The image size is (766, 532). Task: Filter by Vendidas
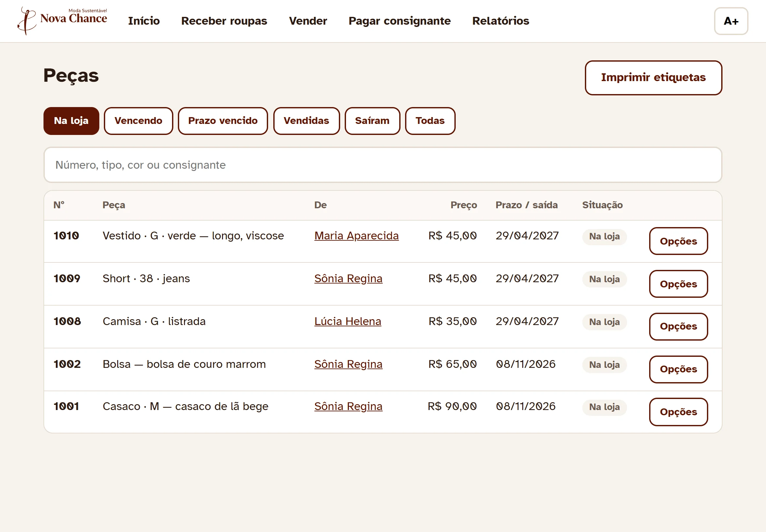point(306,121)
